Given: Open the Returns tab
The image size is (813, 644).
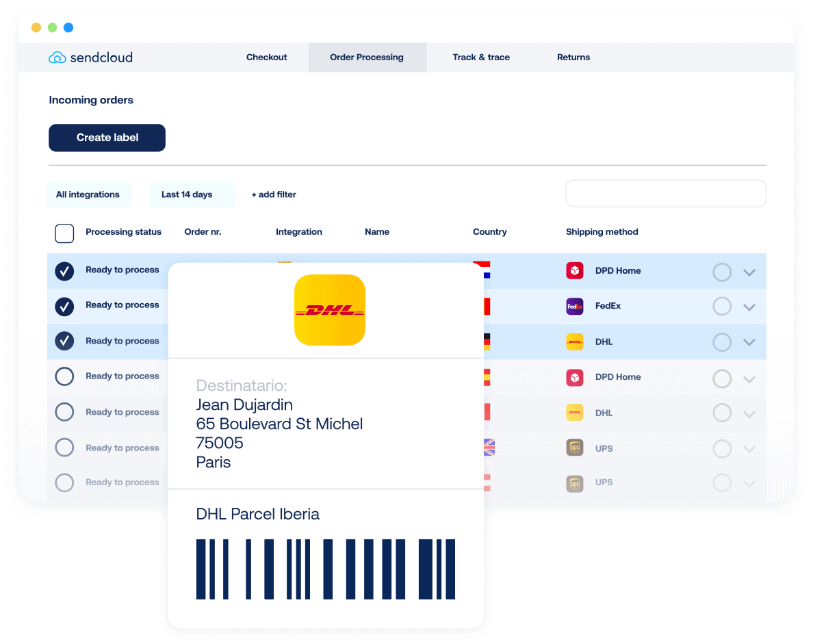Looking at the screenshot, I should tap(573, 57).
